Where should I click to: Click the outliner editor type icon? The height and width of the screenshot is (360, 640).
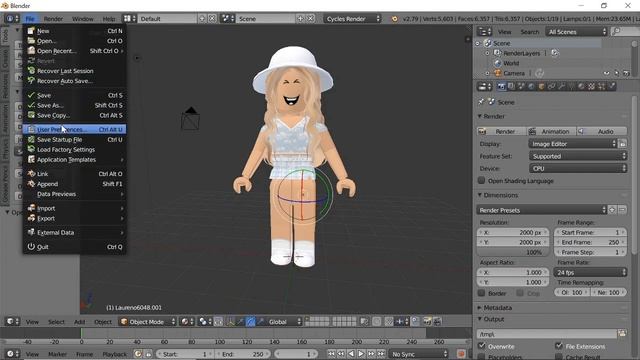coord(485,32)
